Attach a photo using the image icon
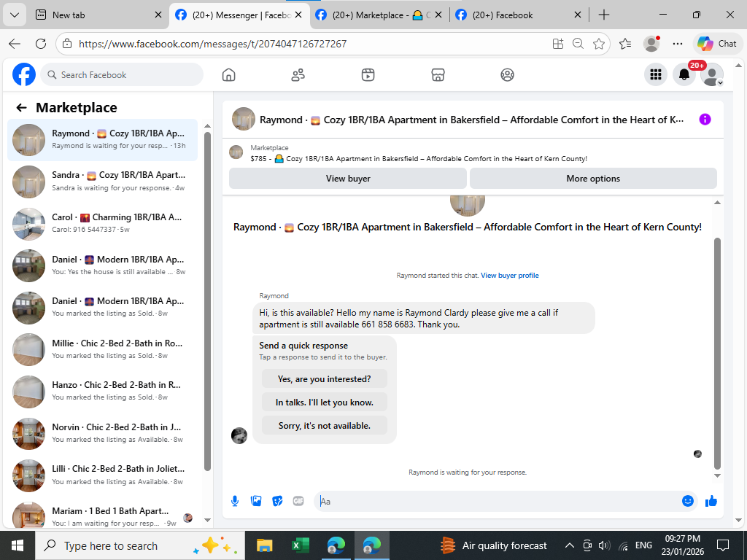Image resolution: width=747 pixels, height=560 pixels. (x=256, y=501)
